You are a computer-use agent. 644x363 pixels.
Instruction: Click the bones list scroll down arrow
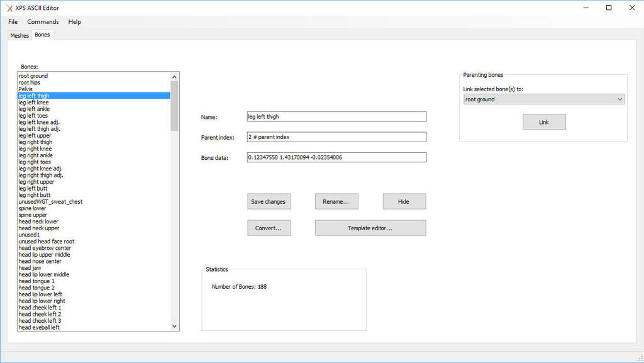tap(175, 326)
